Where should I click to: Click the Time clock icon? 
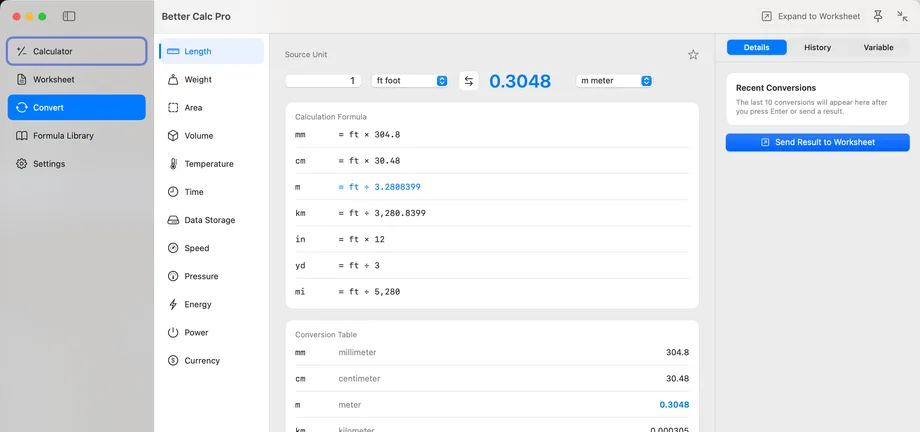(x=173, y=192)
